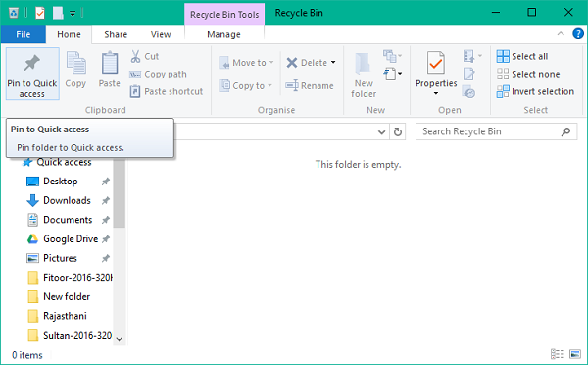588x365 pixels.
Task: Click the Pin to Quick access icon
Action: 32,63
